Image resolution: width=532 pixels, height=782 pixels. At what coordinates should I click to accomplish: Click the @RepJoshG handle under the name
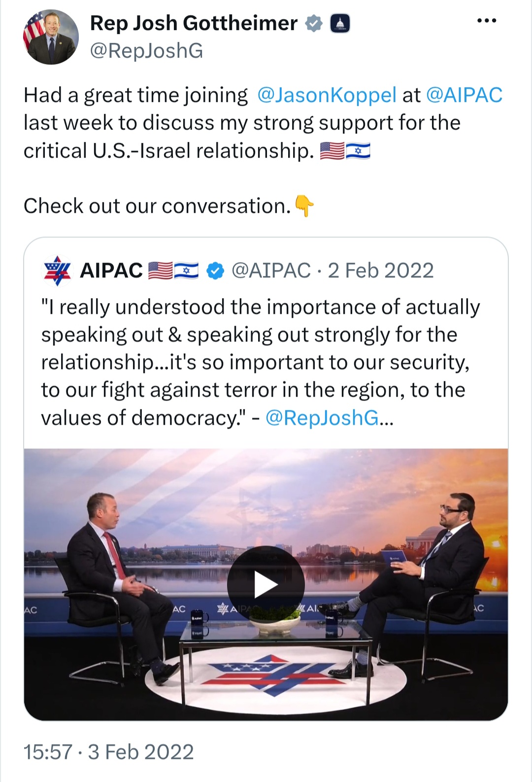point(146,50)
